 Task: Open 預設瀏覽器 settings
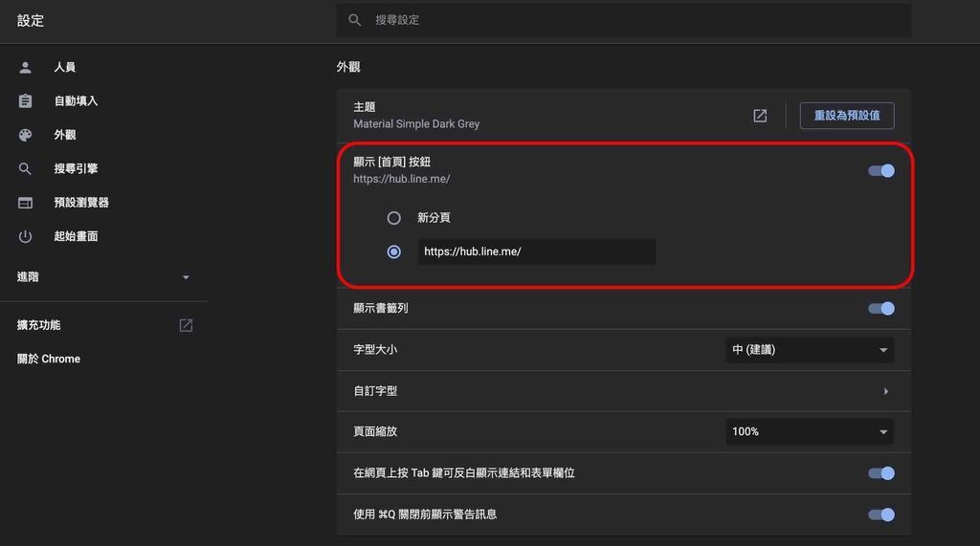point(81,203)
